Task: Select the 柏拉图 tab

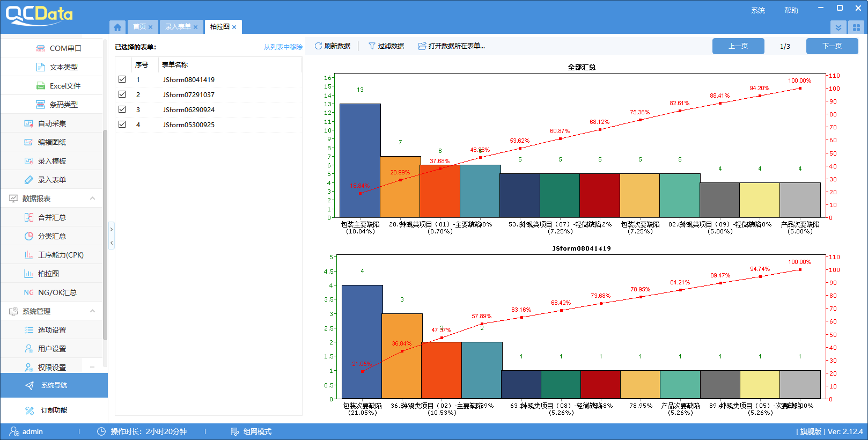Action: (x=220, y=27)
